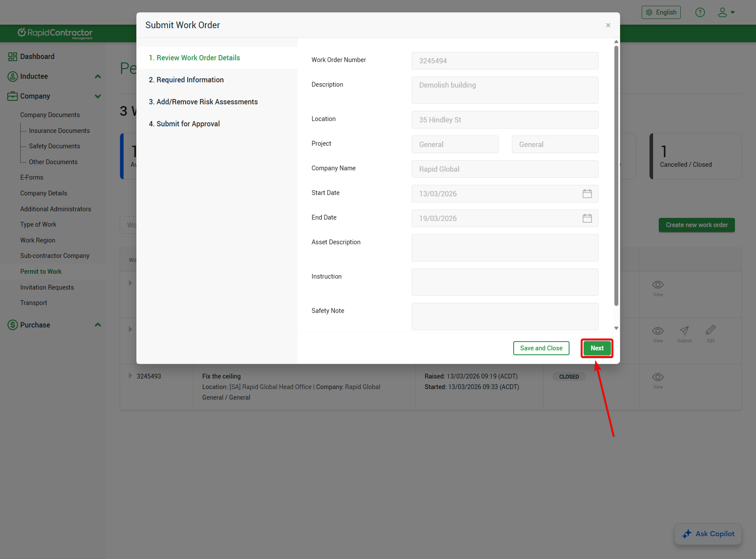The image size is (756, 559).
Task: Click the Dashboard icon in sidebar
Action: (12, 57)
